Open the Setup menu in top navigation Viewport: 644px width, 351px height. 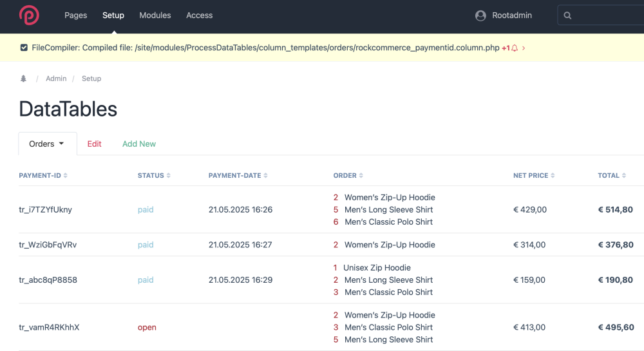pyautogui.click(x=113, y=15)
